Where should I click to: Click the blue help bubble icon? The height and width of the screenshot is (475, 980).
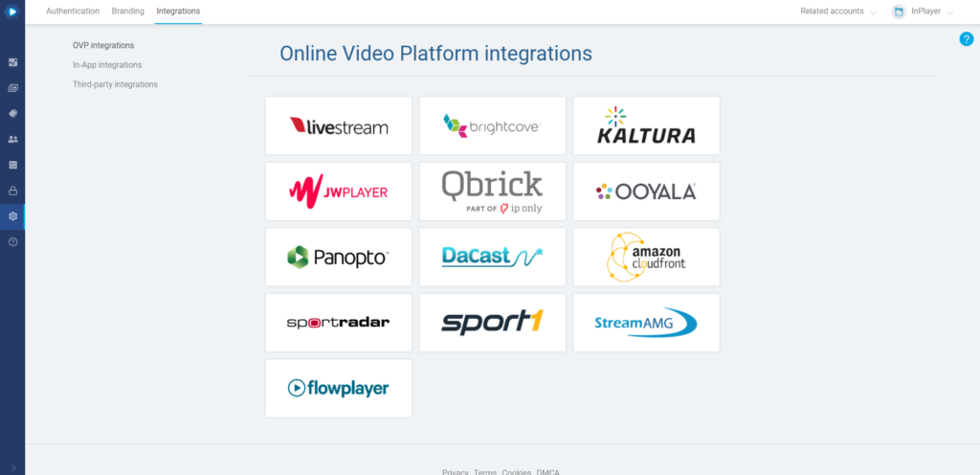point(967,38)
